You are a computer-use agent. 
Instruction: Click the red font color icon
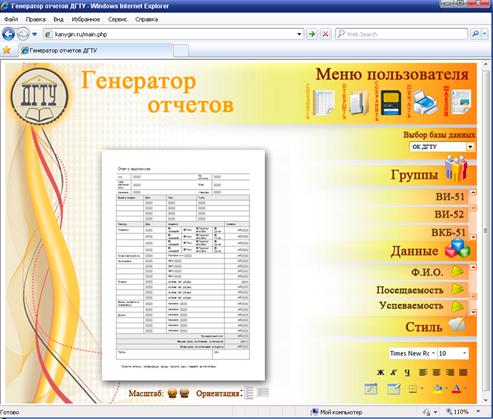[457, 389]
